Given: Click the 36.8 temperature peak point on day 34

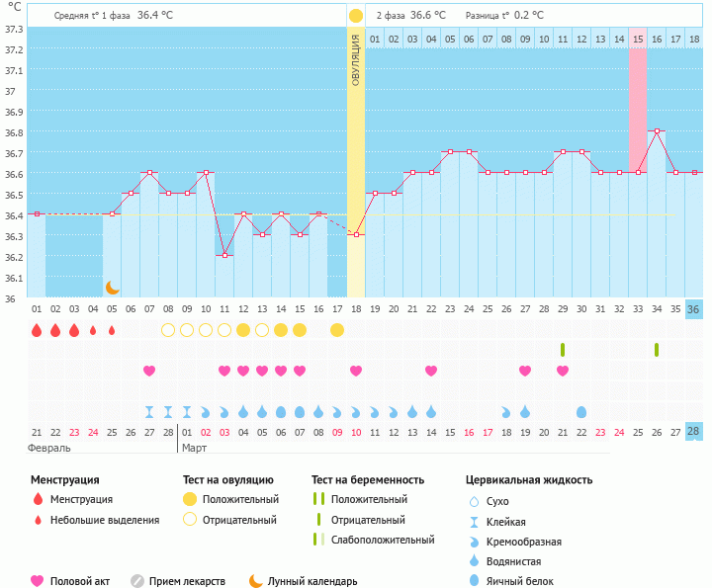Looking at the screenshot, I should (657, 131).
